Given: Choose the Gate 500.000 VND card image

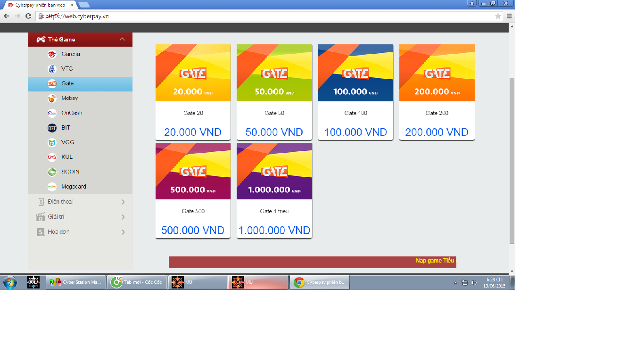Looking at the screenshot, I should pos(193,171).
